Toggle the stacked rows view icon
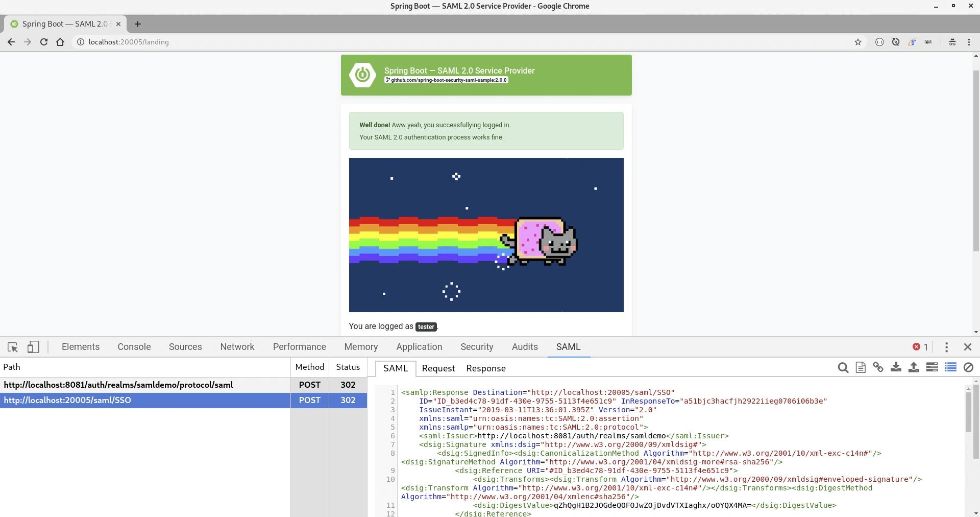This screenshot has height=517, width=980. click(x=932, y=367)
